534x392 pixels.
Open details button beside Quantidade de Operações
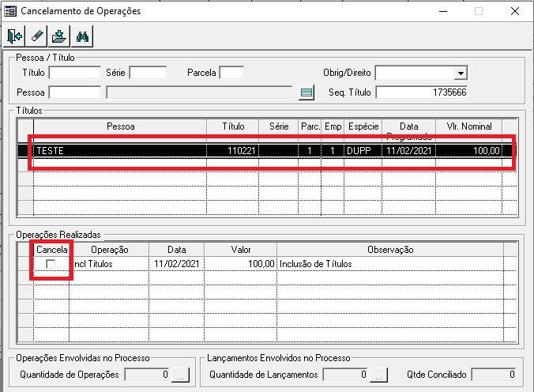pyautogui.click(x=180, y=375)
